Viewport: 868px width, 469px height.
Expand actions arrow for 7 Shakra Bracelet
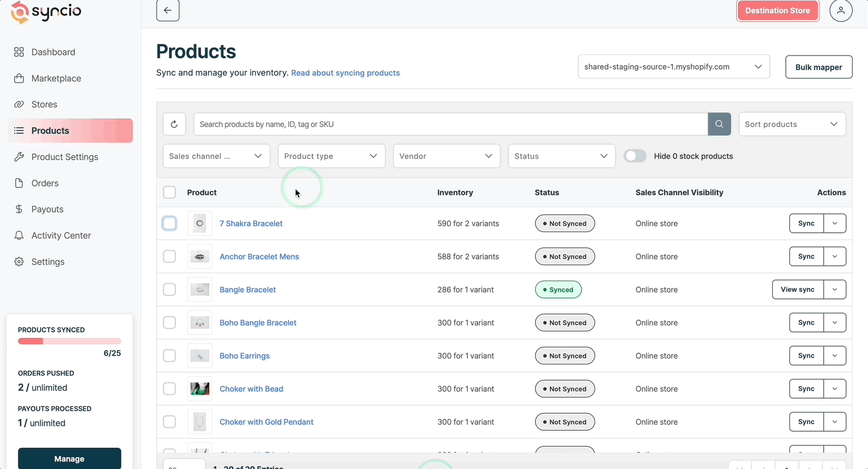[835, 223]
